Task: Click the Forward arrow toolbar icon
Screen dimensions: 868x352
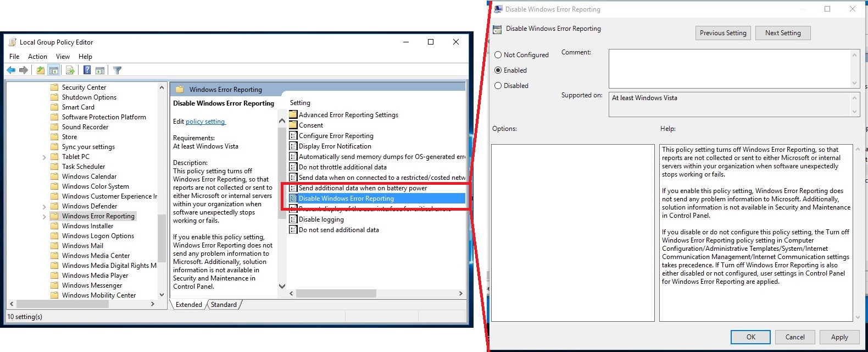Action: click(23, 70)
